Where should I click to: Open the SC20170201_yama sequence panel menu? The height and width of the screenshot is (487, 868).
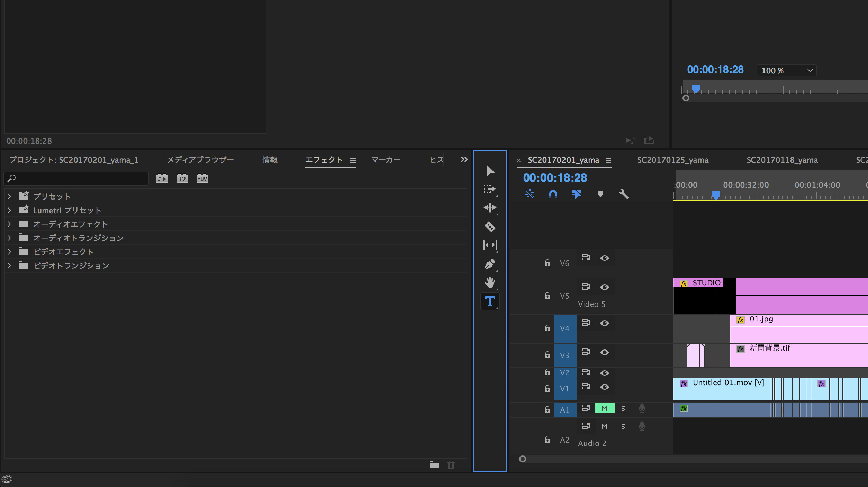(x=608, y=160)
